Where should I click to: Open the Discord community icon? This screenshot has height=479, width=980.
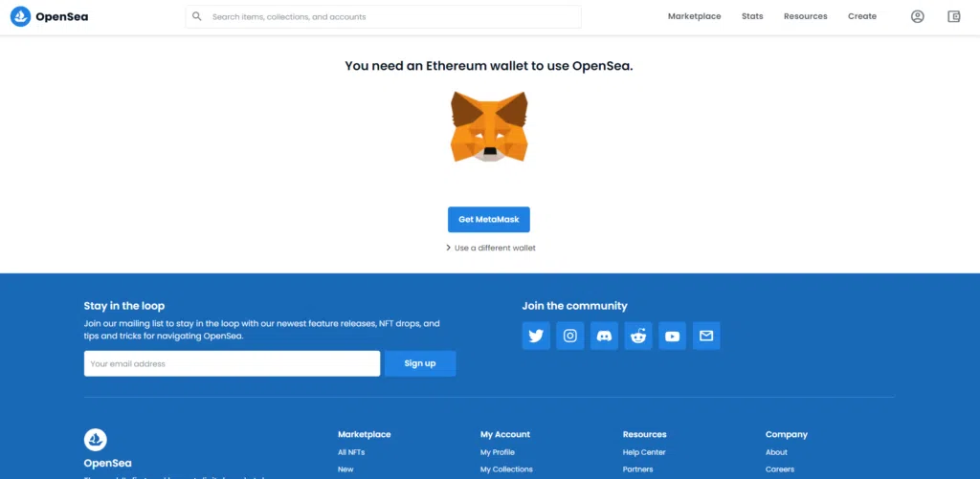coord(605,336)
